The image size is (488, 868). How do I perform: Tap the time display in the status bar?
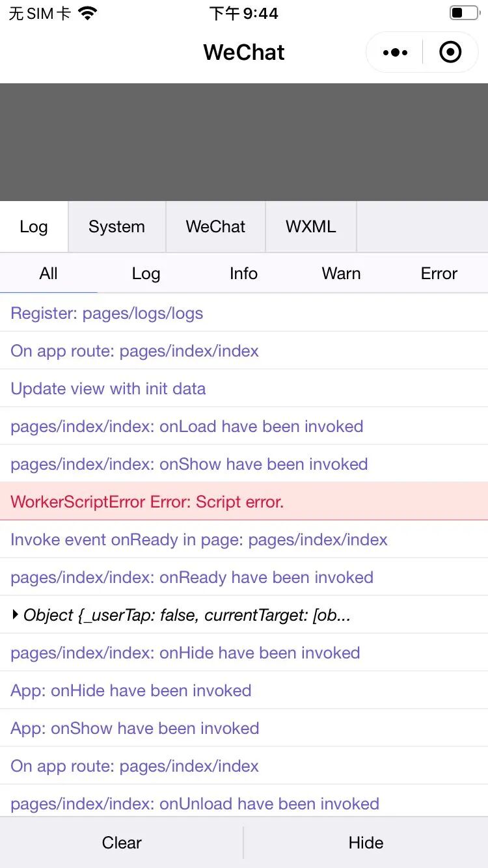[x=244, y=13]
